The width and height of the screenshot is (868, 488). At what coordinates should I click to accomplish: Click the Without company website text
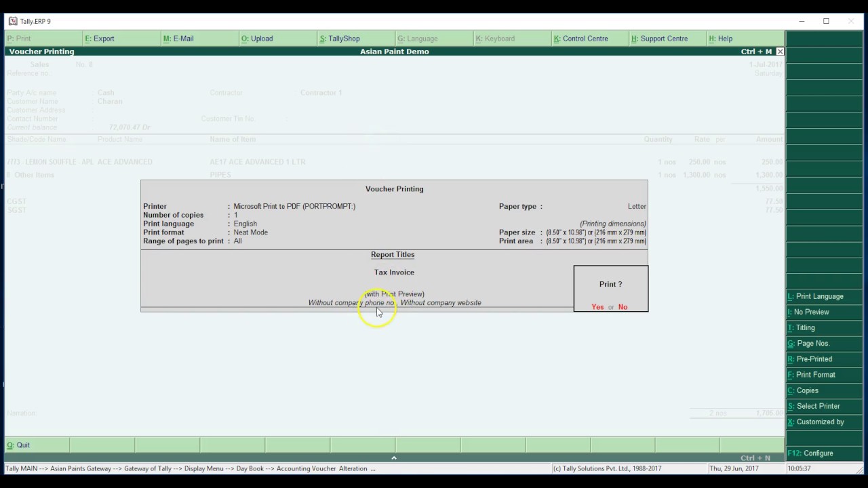pyautogui.click(x=441, y=303)
